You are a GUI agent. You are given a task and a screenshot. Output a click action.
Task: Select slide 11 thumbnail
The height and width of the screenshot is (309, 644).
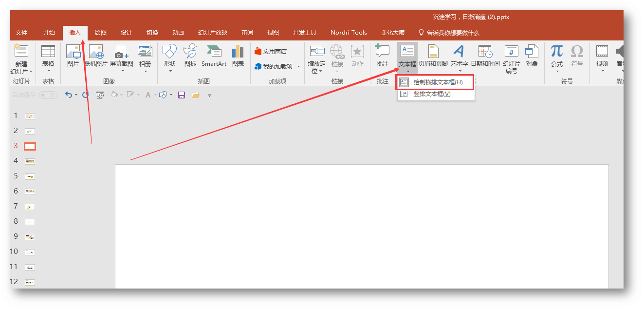30,267
